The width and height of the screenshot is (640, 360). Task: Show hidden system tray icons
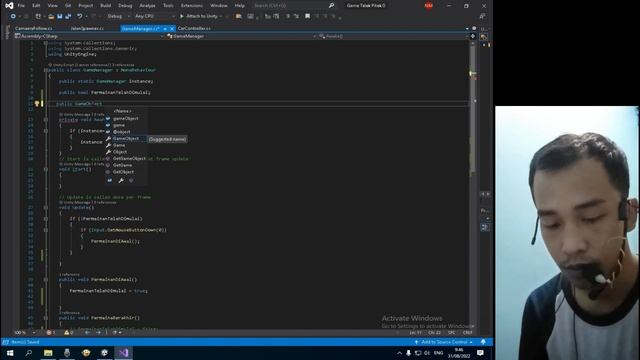(399, 353)
